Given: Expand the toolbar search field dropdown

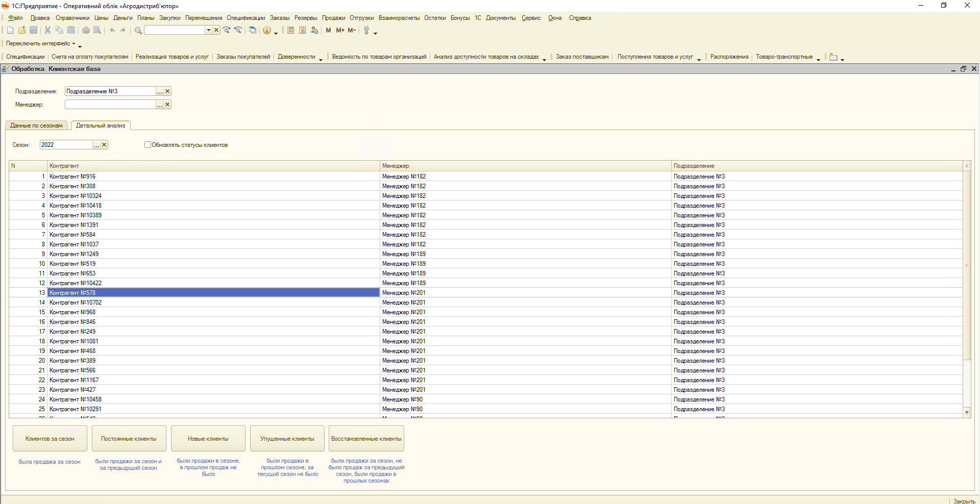Looking at the screenshot, I should [208, 31].
